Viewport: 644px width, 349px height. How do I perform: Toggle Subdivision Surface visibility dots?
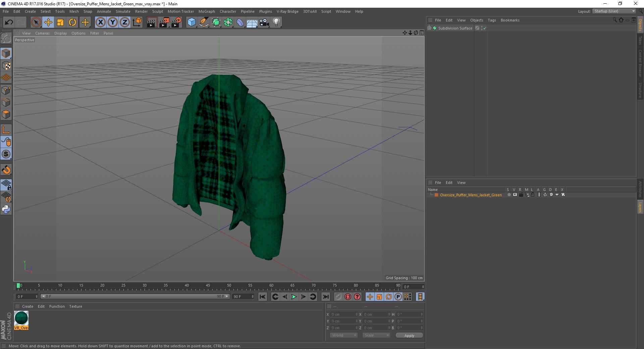click(482, 28)
